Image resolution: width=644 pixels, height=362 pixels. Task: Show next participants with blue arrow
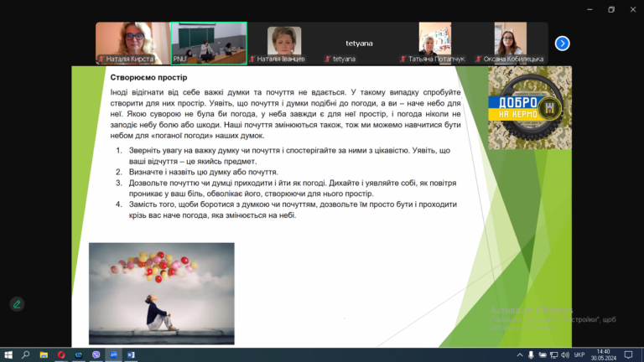(563, 44)
